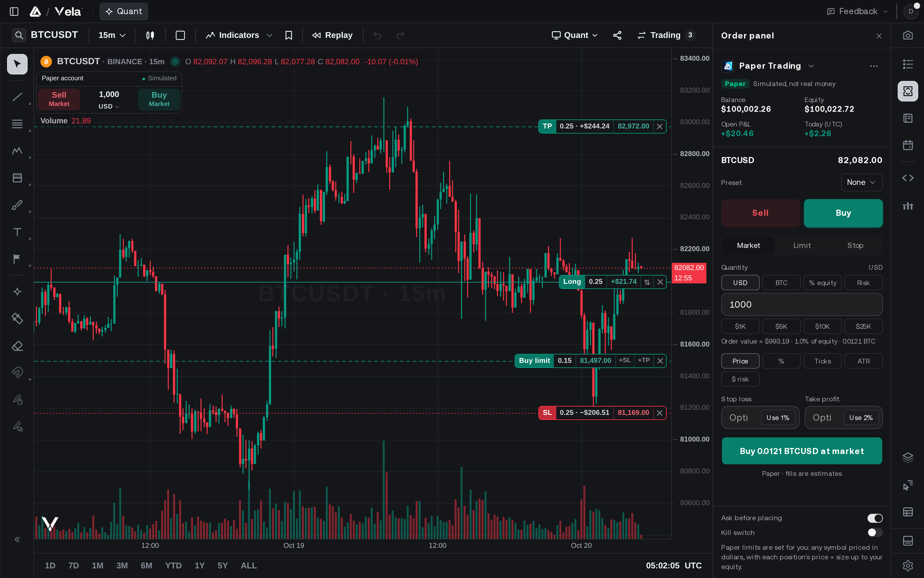Viewport: 924px width, 578px height.
Task: Open the Replay mode button
Action: (x=332, y=35)
